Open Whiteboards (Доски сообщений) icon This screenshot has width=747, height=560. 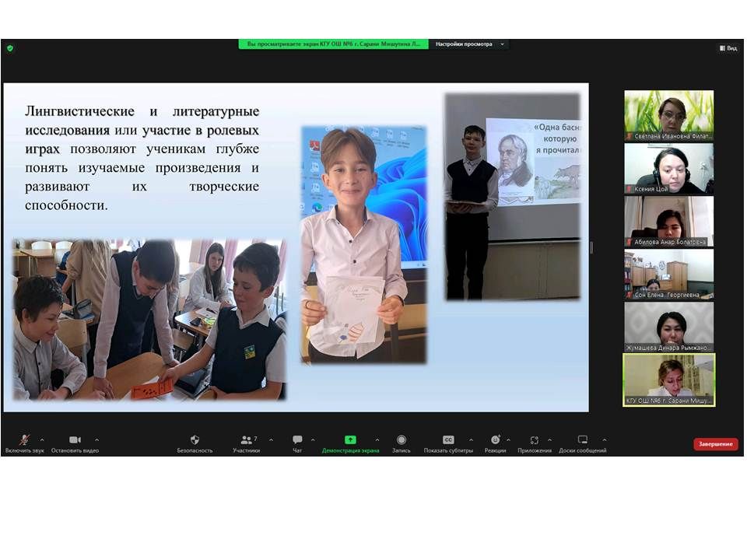pyautogui.click(x=582, y=440)
